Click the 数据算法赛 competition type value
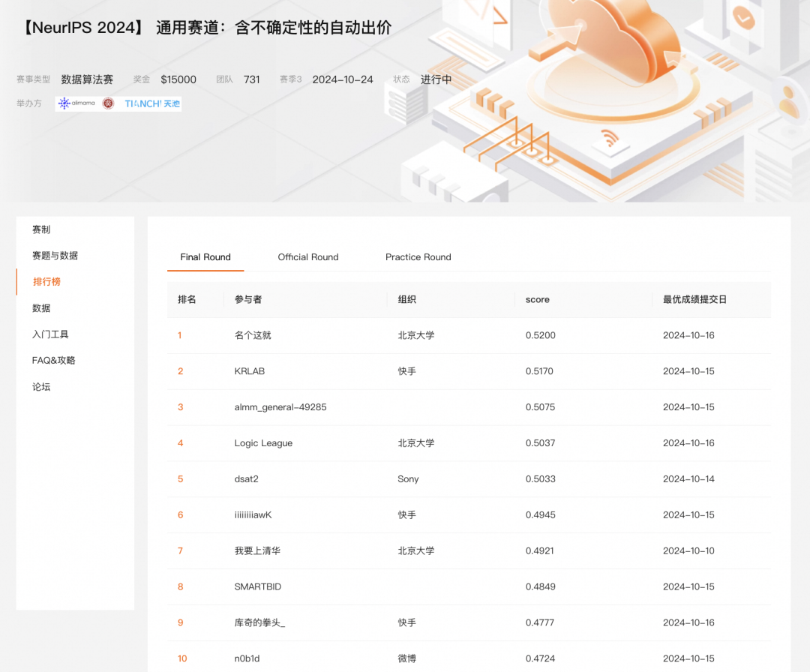This screenshot has height=672, width=810. pyautogui.click(x=87, y=79)
